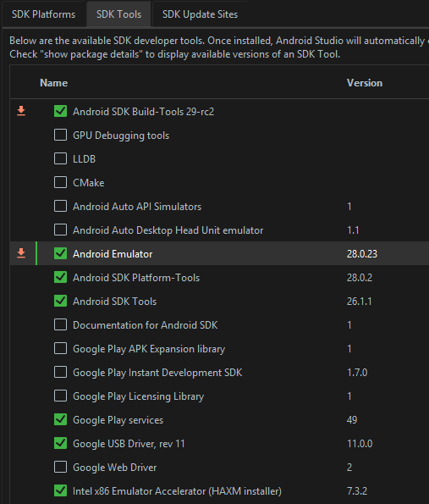Uncheck Intel x86 Emulator Accelerator checkbox

click(60, 490)
